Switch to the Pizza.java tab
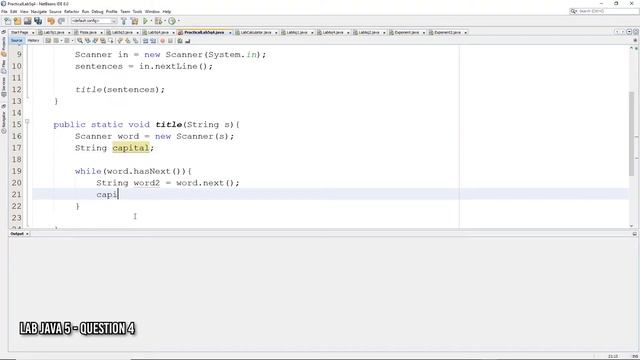The width and height of the screenshot is (640, 360). [88, 32]
